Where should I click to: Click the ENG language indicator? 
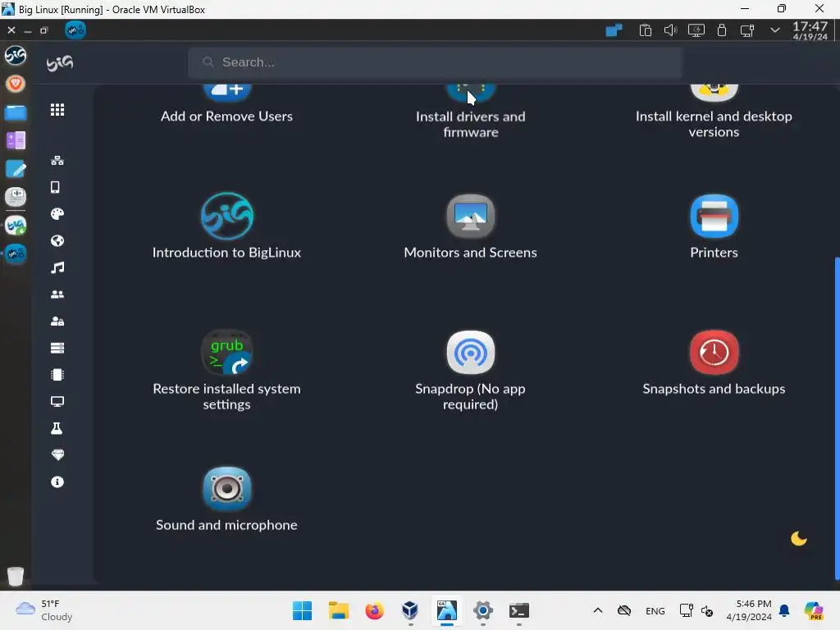pyautogui.click(x=655, y=610)
